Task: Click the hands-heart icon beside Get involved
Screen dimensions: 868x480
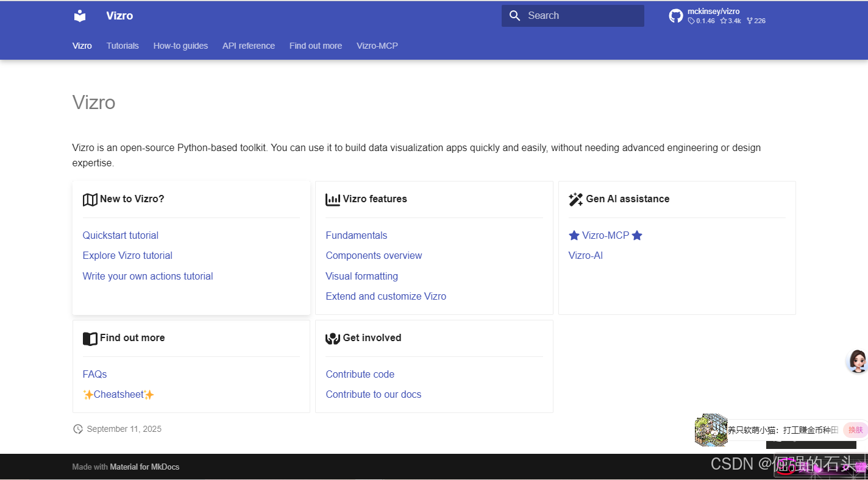Action: point(333,338)
